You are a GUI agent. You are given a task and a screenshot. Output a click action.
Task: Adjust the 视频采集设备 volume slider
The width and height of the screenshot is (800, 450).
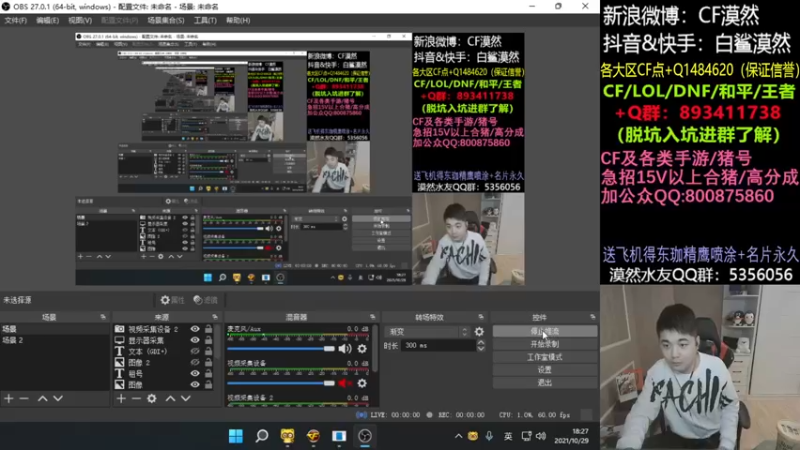(x=281, y=383)
